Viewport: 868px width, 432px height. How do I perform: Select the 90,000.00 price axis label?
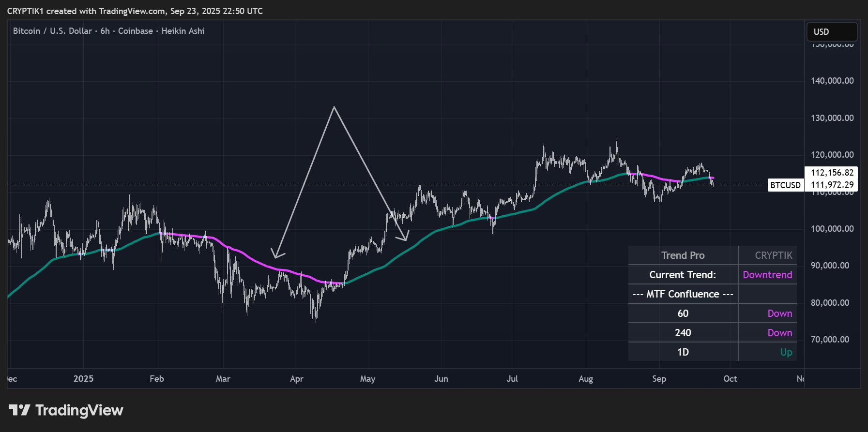(x=830, y=266)
